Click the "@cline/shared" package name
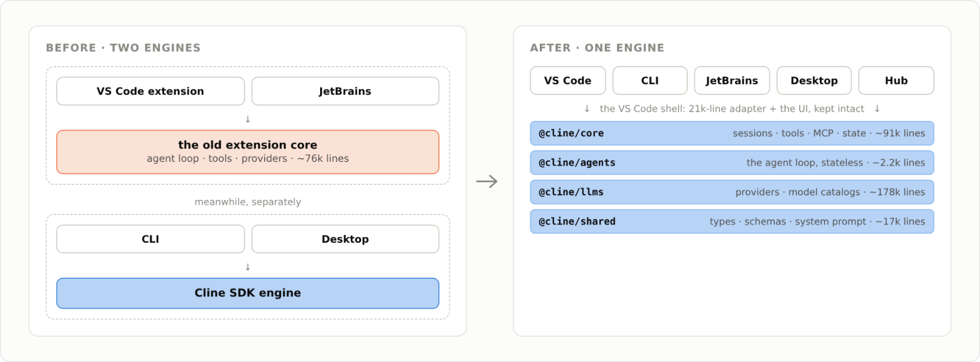The width and height of the screenshot is (980, 362). 577,222
